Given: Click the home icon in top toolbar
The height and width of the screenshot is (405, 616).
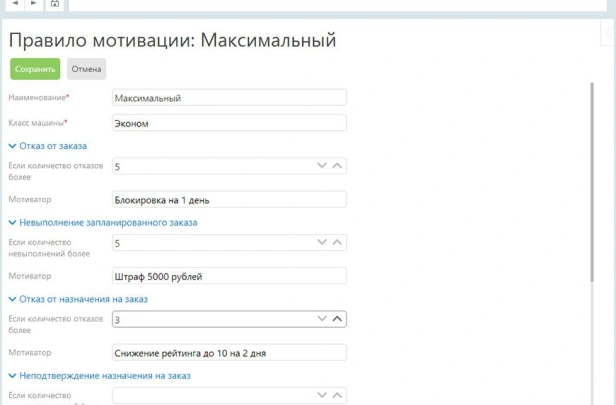Looking at the screenshot, I should click(x=54, y=4).
